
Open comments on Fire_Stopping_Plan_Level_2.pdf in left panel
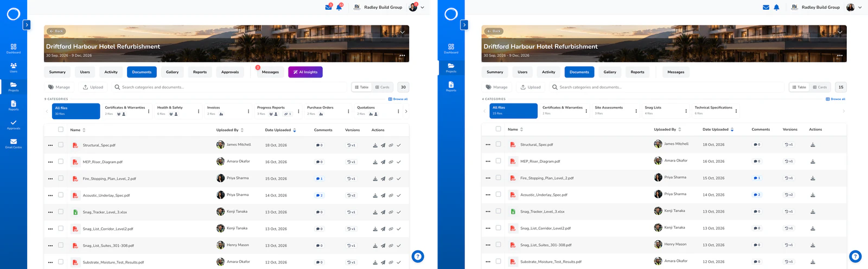pyautogui.click(x=319, y=178)
